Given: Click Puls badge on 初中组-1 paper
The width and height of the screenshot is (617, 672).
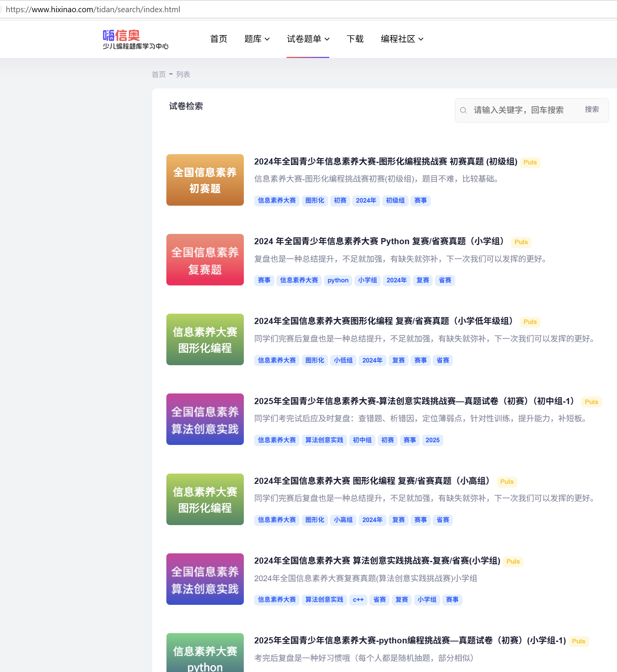Looking at the screenshot, I should [591, 402].
